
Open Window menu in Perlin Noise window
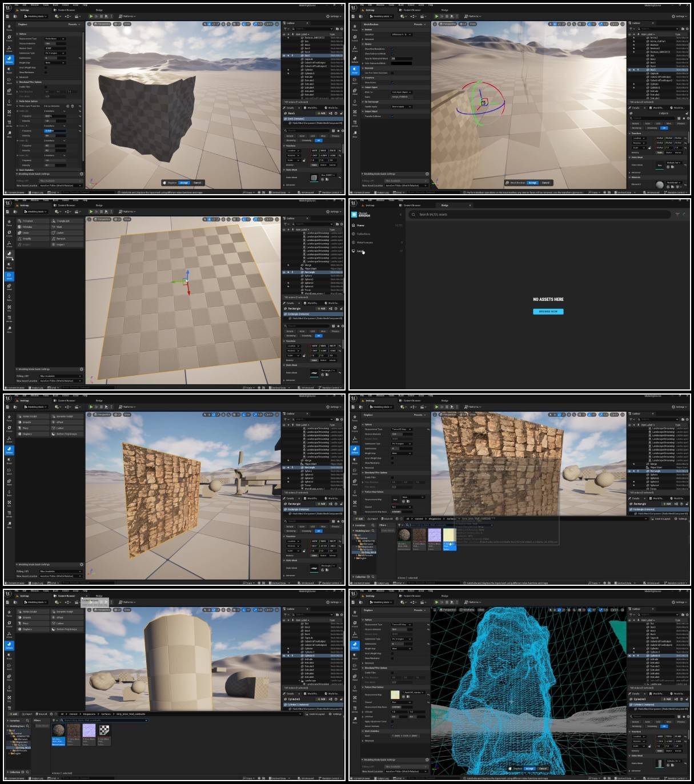(x=35, y=5)
